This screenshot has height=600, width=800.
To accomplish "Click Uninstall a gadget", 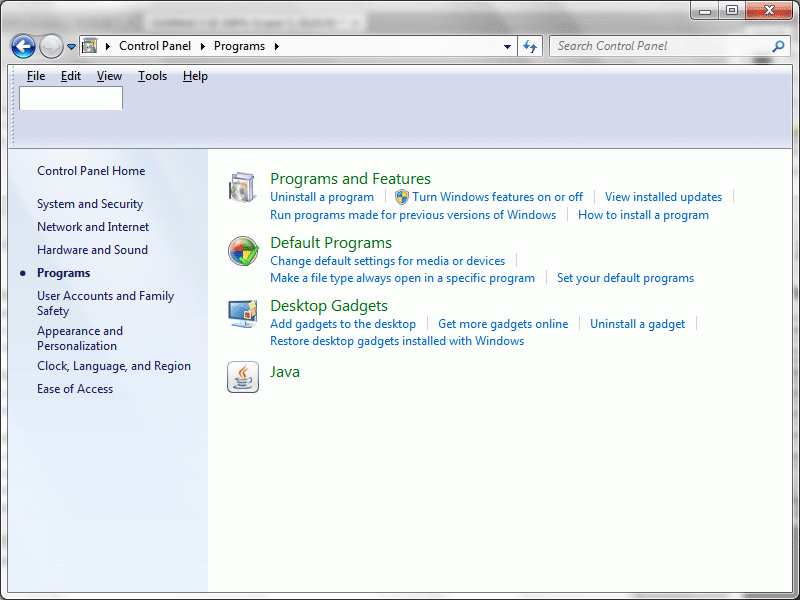I will [x=637, y=324].
